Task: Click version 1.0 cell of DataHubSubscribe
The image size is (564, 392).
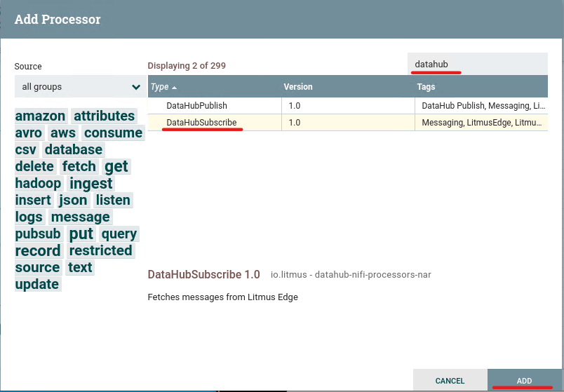Action: (x=348, y=123)
